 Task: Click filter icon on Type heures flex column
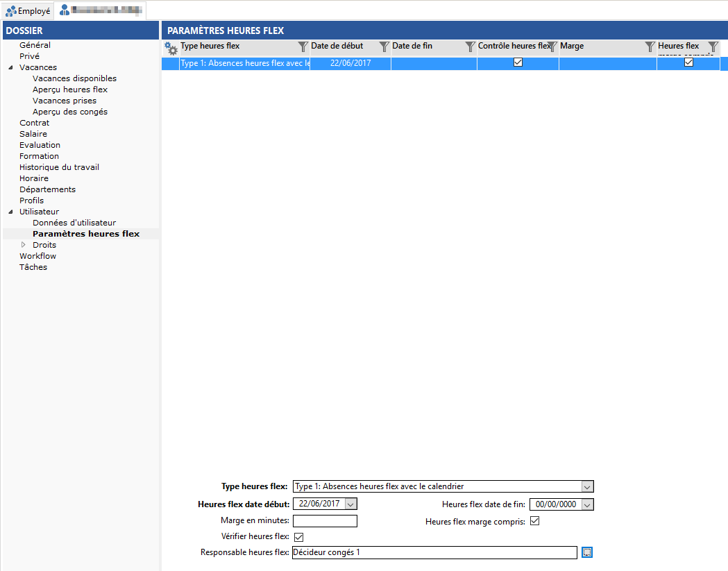pos(303,46)
